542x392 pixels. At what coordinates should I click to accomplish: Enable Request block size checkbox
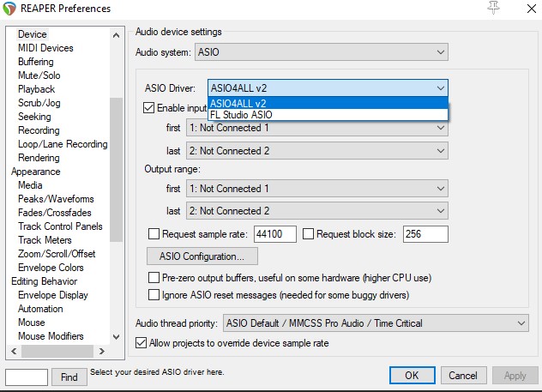tap(308, 233)
